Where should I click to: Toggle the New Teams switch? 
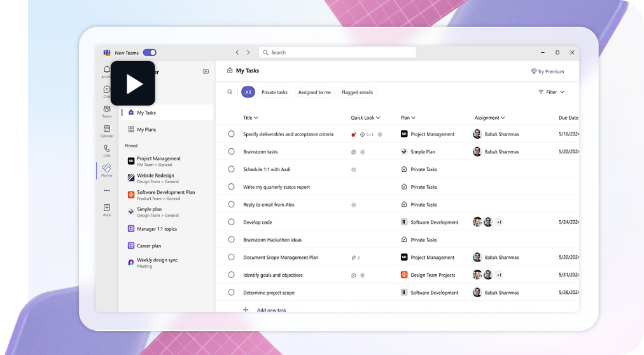pyautogui.click(x=150, y=53)
